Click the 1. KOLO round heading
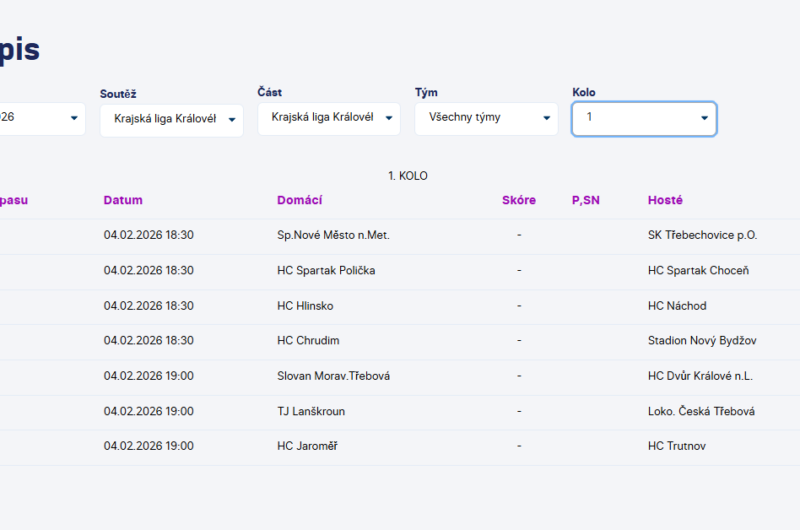800x530 pixels. point(408,176)
